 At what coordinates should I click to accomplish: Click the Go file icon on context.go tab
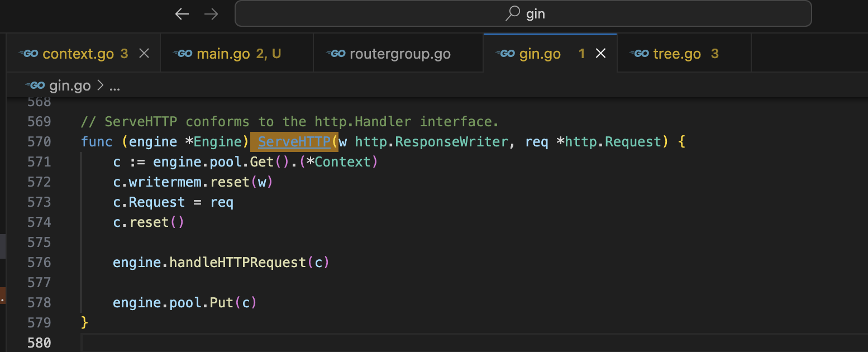[x=28, y=54]
